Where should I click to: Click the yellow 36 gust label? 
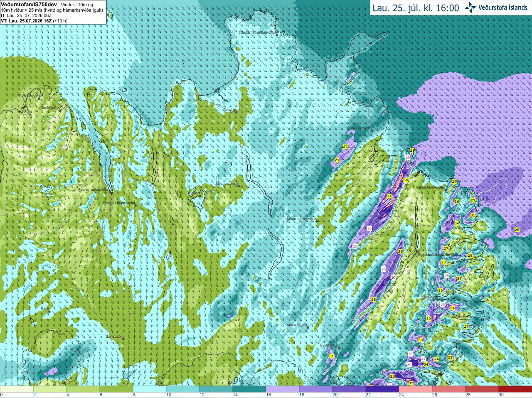point(405,180)
